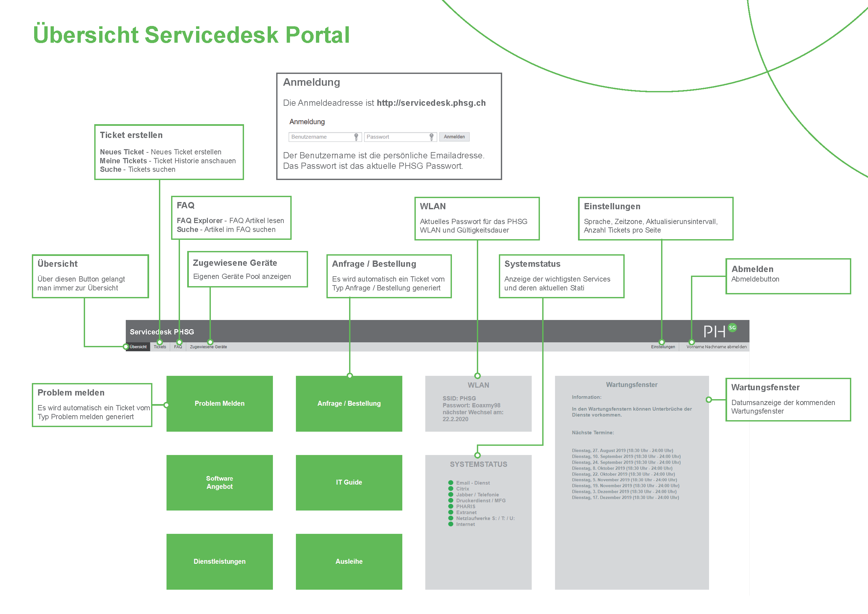This screenshot has width=868, height=614.
Task: Open the Dienstleistungen tile
Action: point(220,561)
